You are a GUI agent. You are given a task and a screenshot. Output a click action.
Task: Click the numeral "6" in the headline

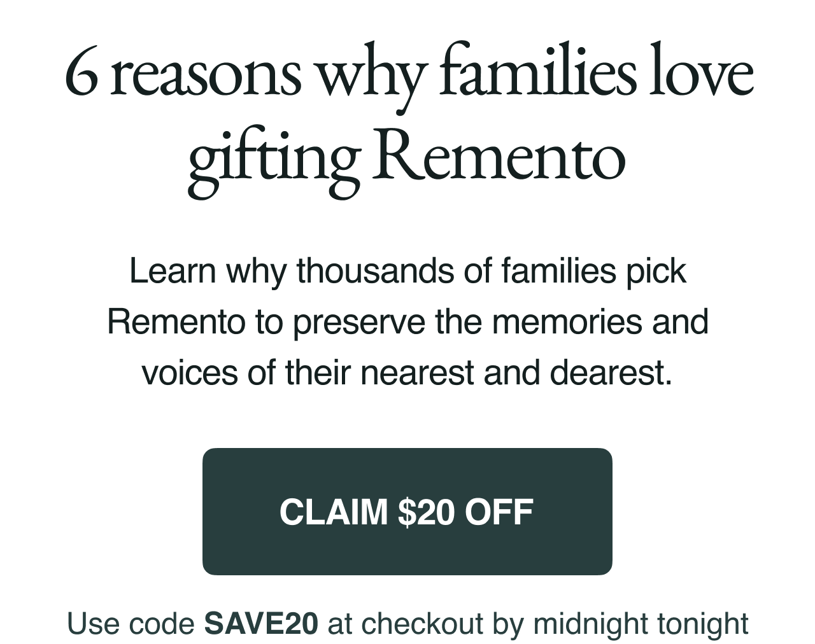82,75
